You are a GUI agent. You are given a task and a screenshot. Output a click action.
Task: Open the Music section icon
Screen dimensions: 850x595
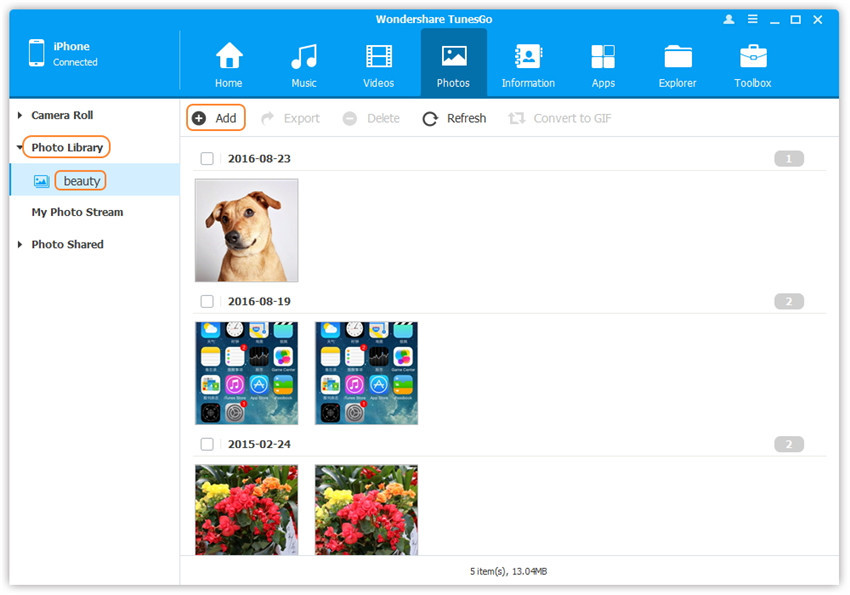click(304, 56)
